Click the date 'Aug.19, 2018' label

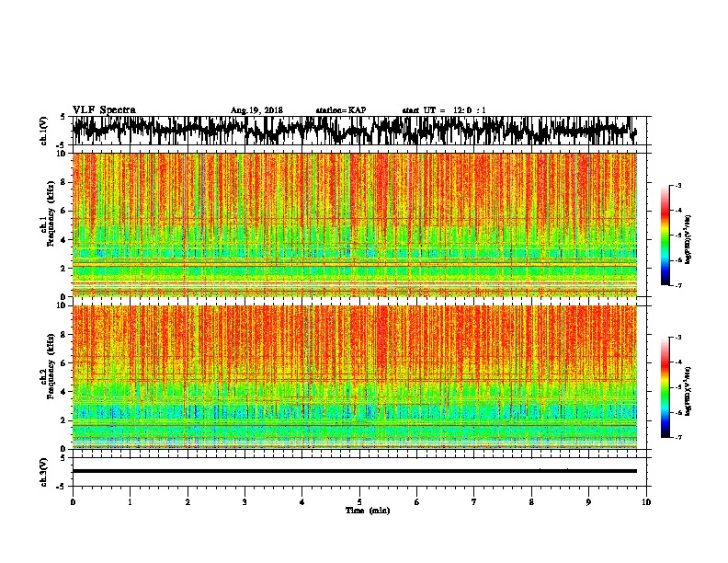coord(256,110)
